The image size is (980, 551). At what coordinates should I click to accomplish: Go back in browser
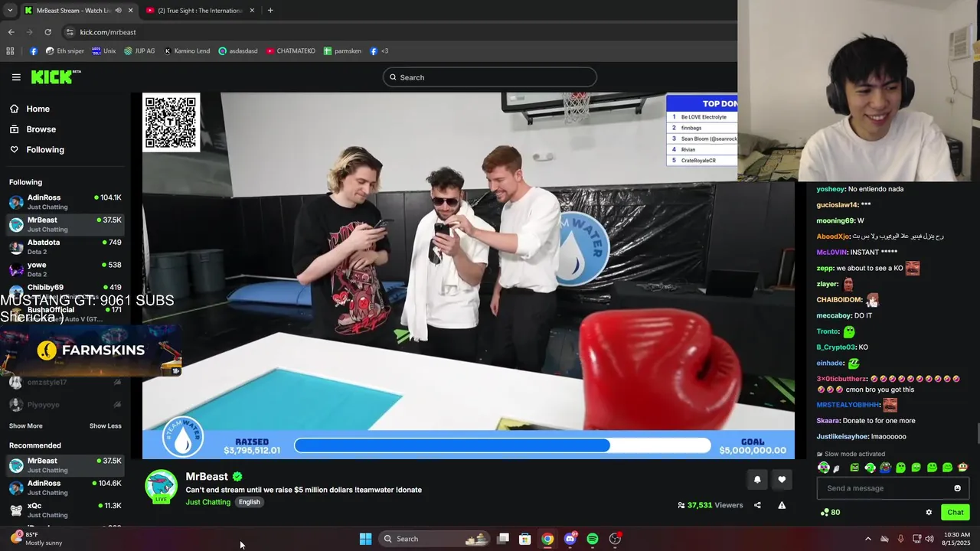(x=11, y=32)
